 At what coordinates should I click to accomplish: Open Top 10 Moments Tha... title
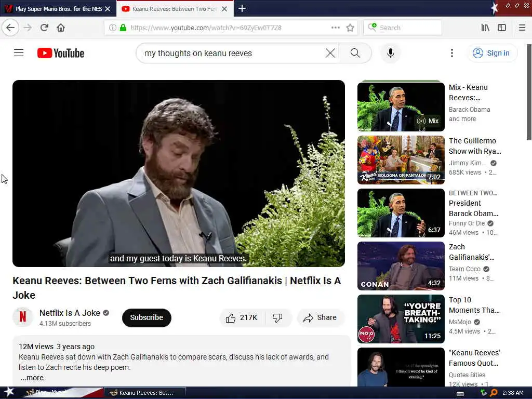[x=474, y=304]
